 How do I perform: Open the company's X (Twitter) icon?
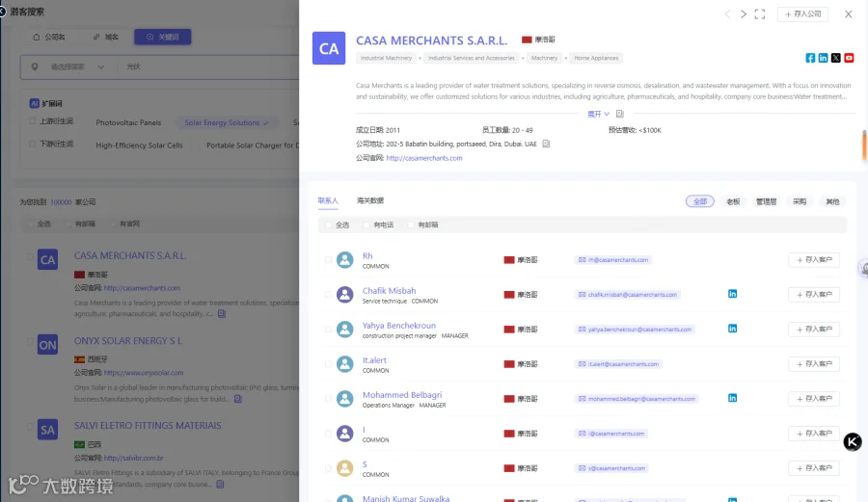[x=836, y=58]
